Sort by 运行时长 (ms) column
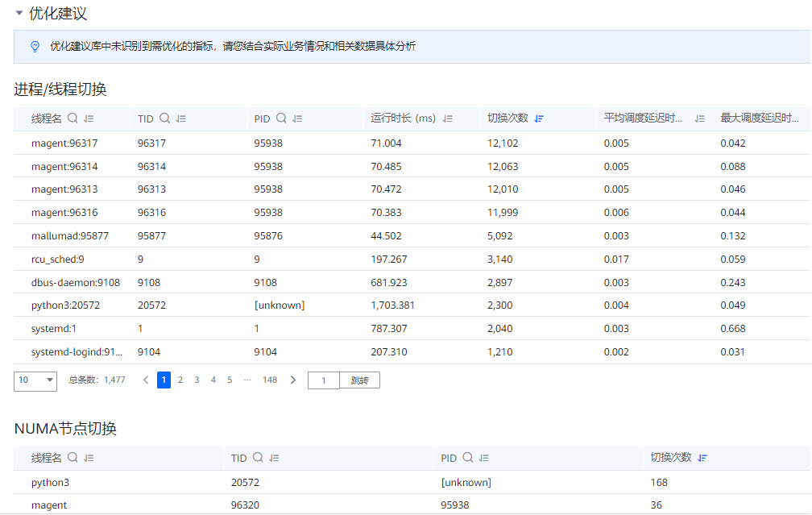Viewport: 812px width, 515px height. (x=448, y=118)
